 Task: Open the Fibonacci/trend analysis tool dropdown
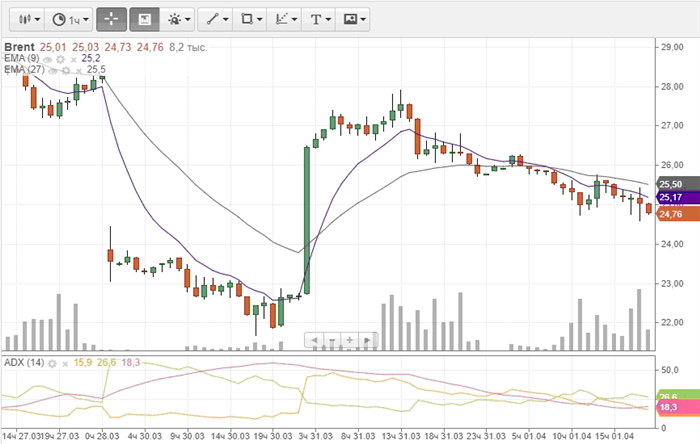(284, 20)
